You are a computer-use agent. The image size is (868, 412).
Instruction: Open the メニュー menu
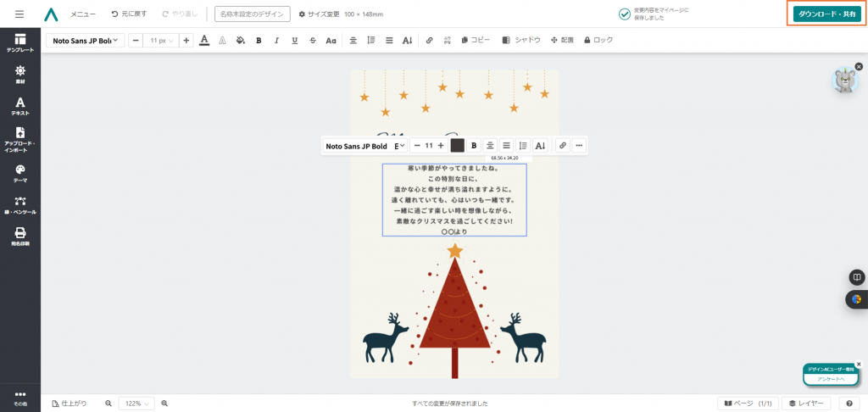coord(83,14)
